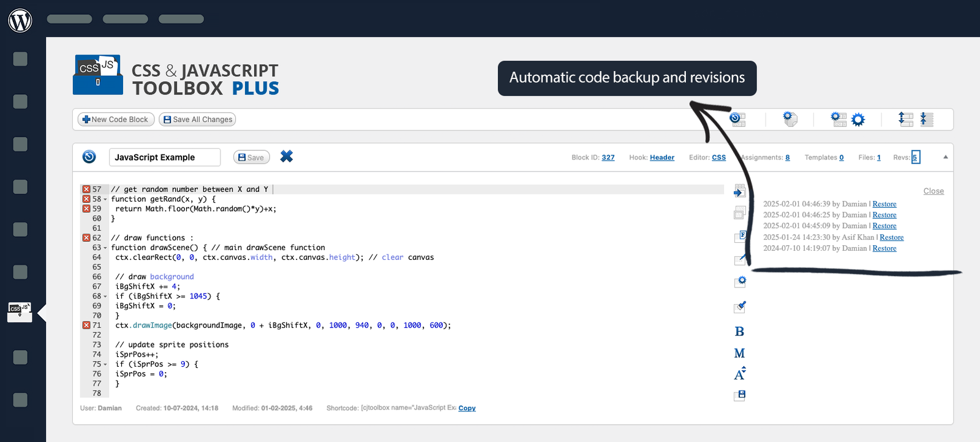Close the revisions list
Viewport: 980px width, 442px height.
click(x=933, y=191)
